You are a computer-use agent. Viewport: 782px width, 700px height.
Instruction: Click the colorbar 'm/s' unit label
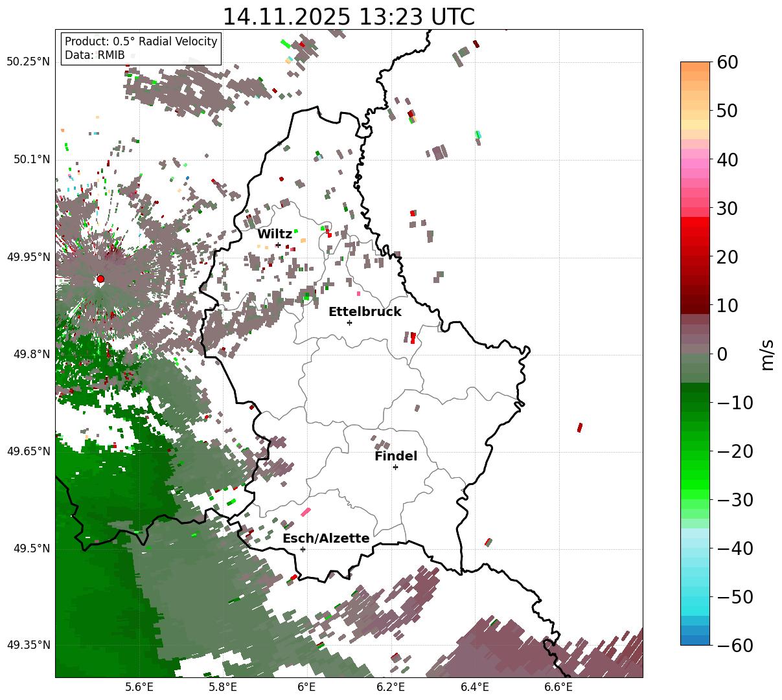point(768,354)
